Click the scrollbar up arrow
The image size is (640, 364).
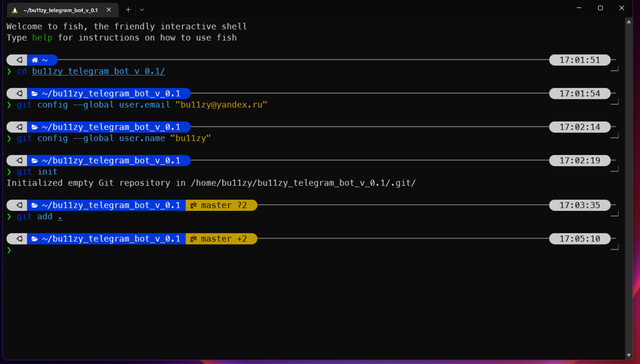point(629,23)
